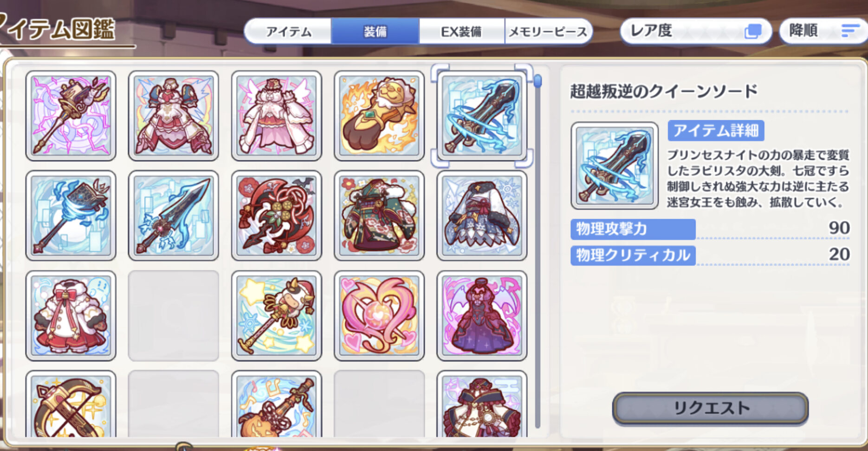Click the equipment list scrollbar handle
This screenshot has height=451, width=868.
538,81
